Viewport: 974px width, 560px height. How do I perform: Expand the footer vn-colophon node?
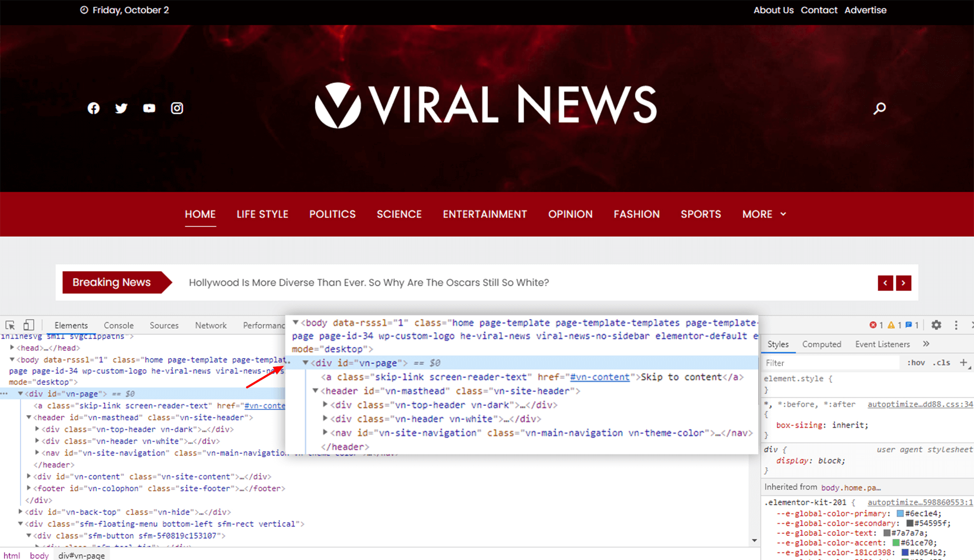pyautogui.click(x=29, y=488)
